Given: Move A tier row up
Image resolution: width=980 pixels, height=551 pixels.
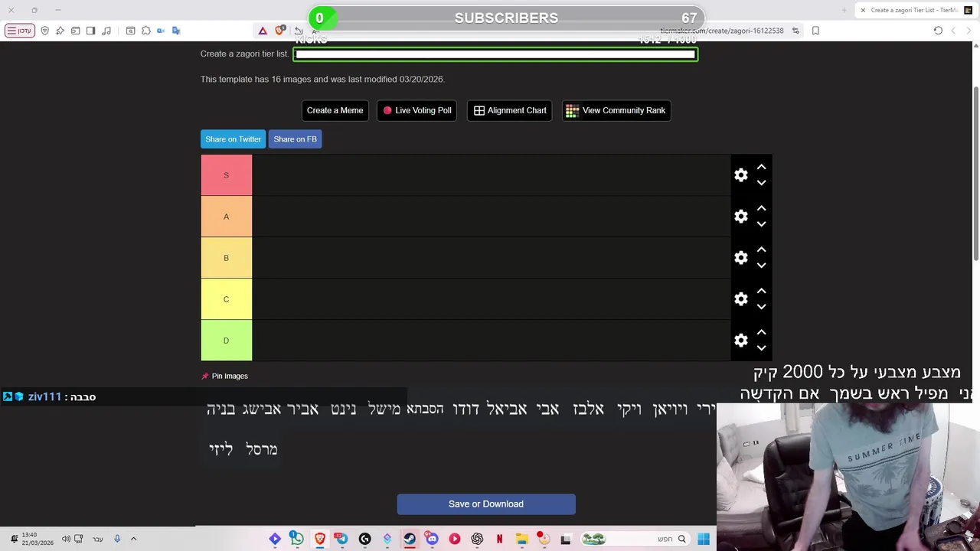Looking at the screenshot, I should (x=761, y=208).
